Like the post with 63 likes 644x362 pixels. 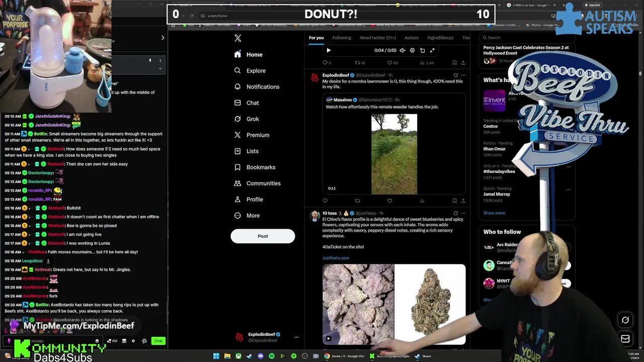(392, 63)
